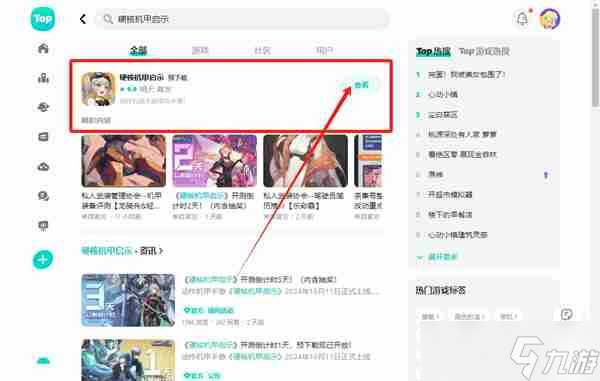This screenshot has height=381, width=600.
Task: Open hot search entry 心动小镇
Action: [443, 94]
